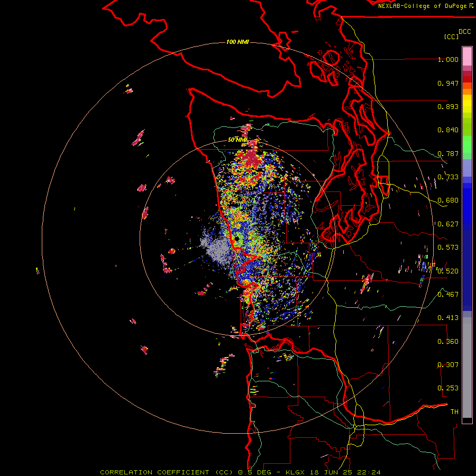Select the 0.520 scale value
476x476 pixels.
click(x=448, y=271)
